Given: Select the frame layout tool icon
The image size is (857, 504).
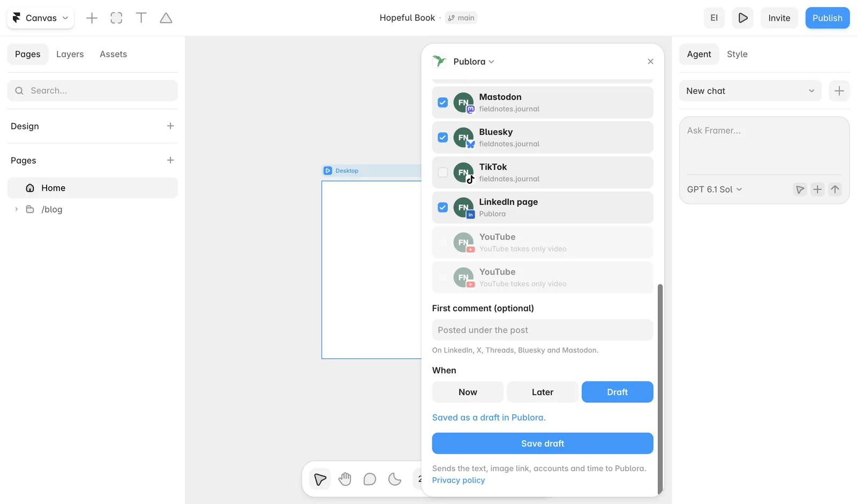Looking at the screenshot, I should tap(116, 18).
